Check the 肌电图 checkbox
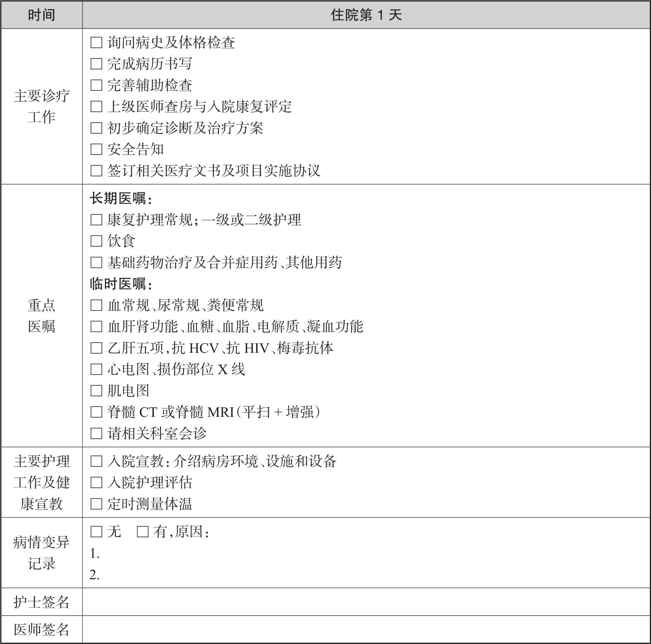651x644 pixels. point(97,391)
